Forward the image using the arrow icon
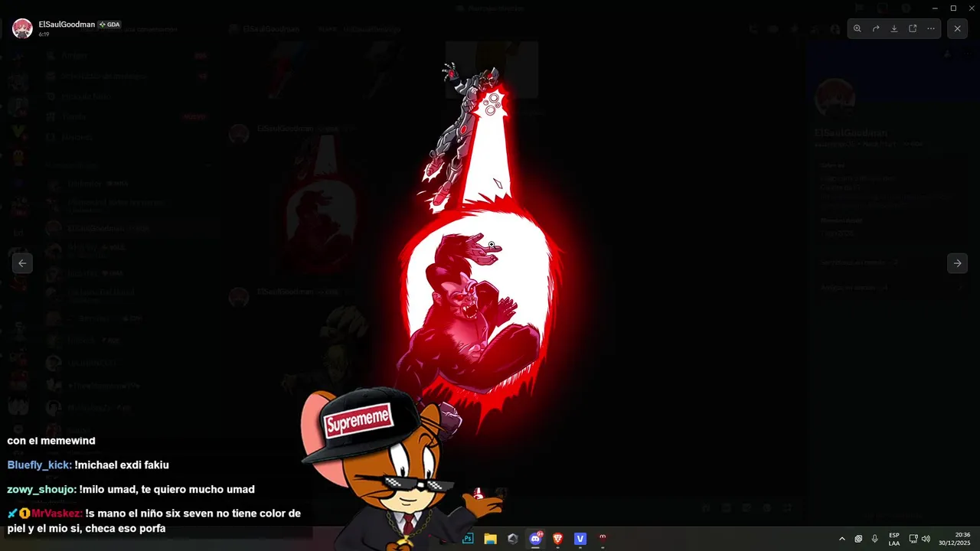 [x=876, y=28]
